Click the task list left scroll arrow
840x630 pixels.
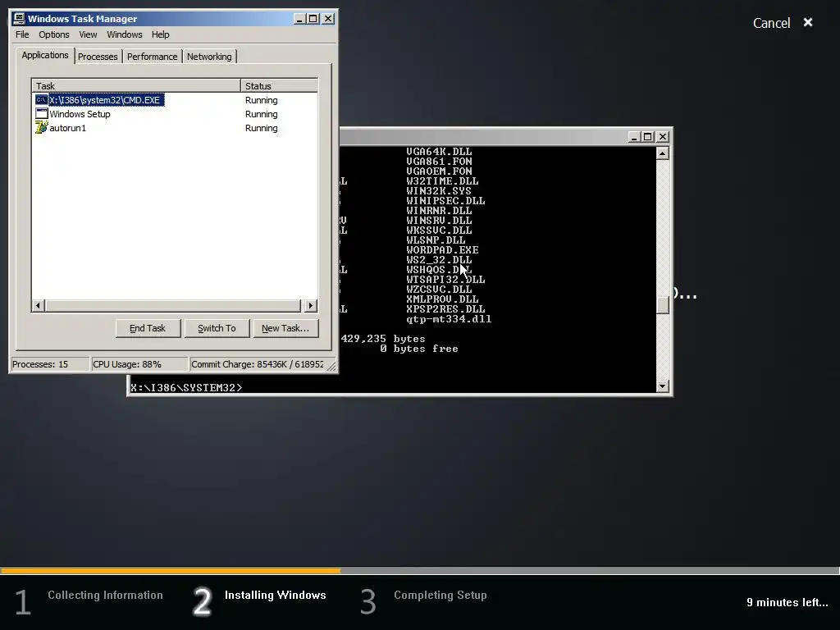point(38,306)
